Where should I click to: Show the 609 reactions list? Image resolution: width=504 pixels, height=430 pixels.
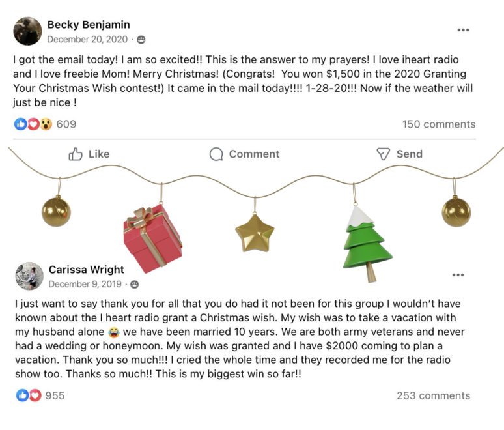66,124
